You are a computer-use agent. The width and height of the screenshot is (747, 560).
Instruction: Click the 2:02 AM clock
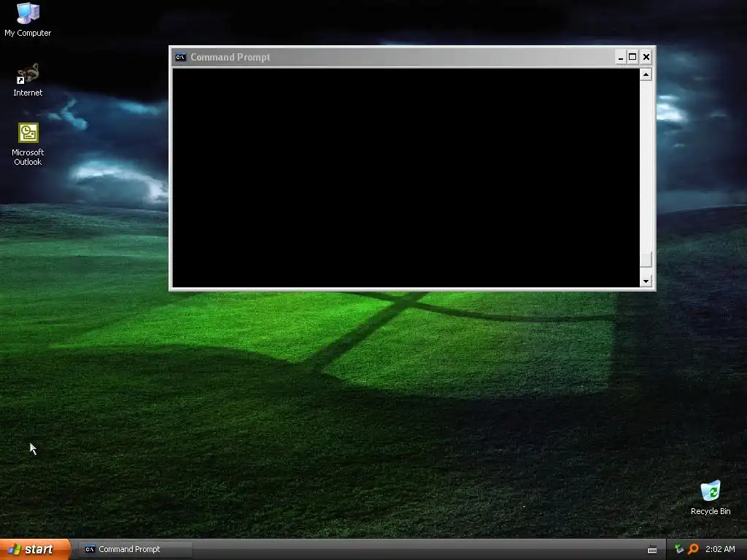point(720,549)
